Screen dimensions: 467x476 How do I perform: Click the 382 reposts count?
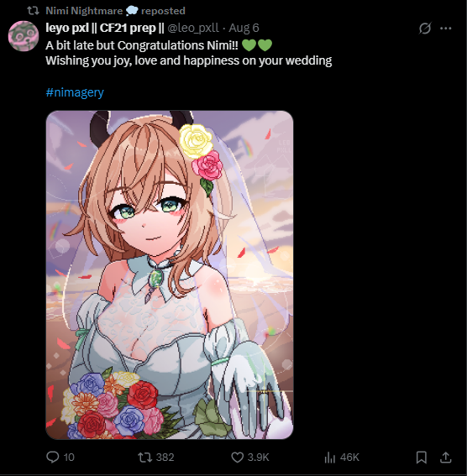[165, 458]
